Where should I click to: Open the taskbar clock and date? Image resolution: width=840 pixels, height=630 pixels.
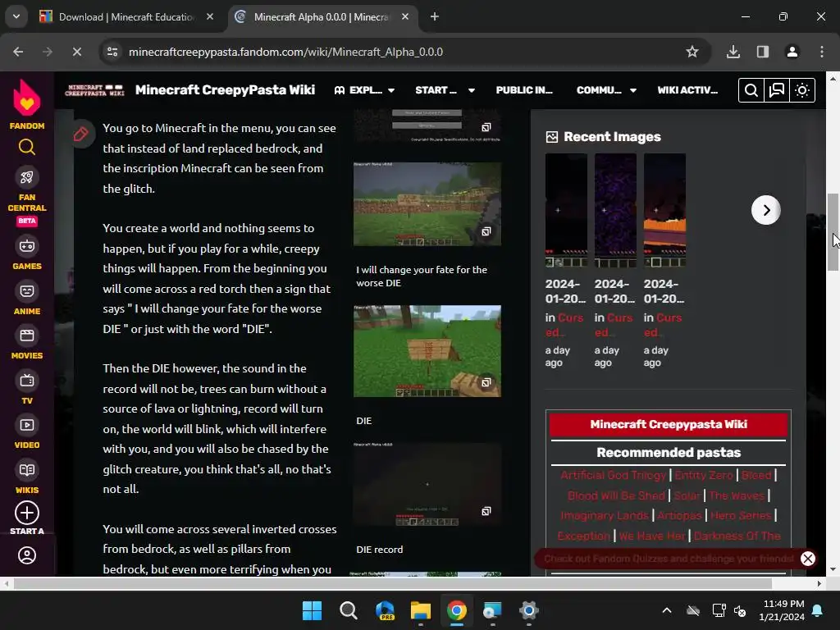[x=782, y=610]
